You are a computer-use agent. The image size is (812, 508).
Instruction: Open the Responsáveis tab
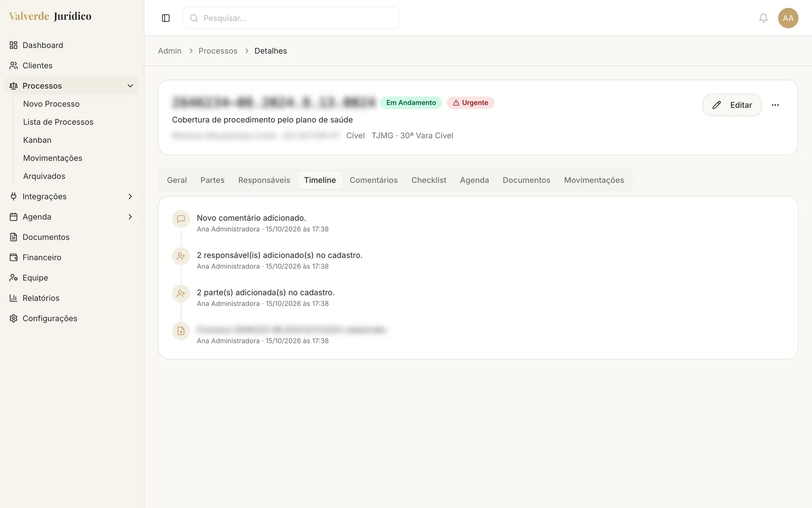264,180
